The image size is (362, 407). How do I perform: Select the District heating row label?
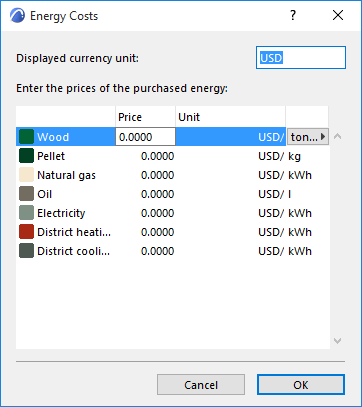click(74, 232)
